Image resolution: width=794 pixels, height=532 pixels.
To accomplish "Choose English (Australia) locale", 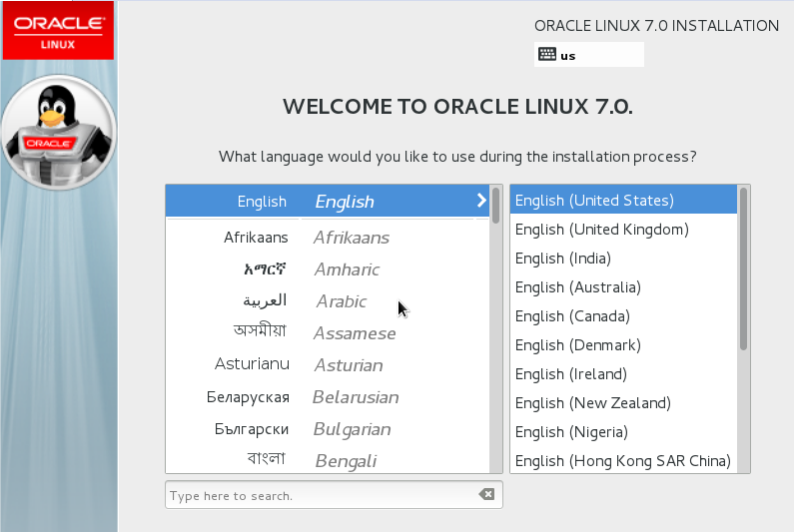I will pyautogui.click(x=623, y=287).
